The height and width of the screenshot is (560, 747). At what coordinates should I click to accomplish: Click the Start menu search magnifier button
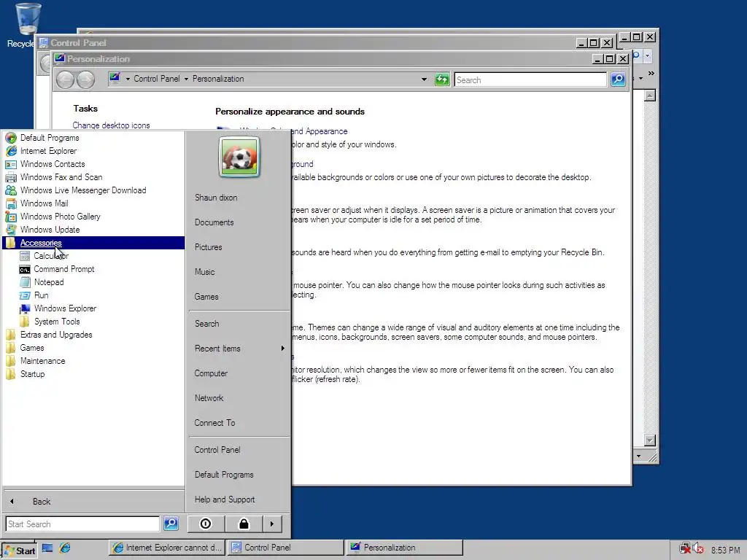(171, 524)
